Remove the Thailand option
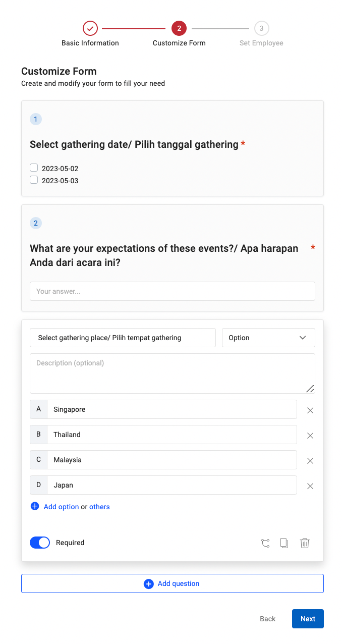The image size is (342, 644). point(310,435)
